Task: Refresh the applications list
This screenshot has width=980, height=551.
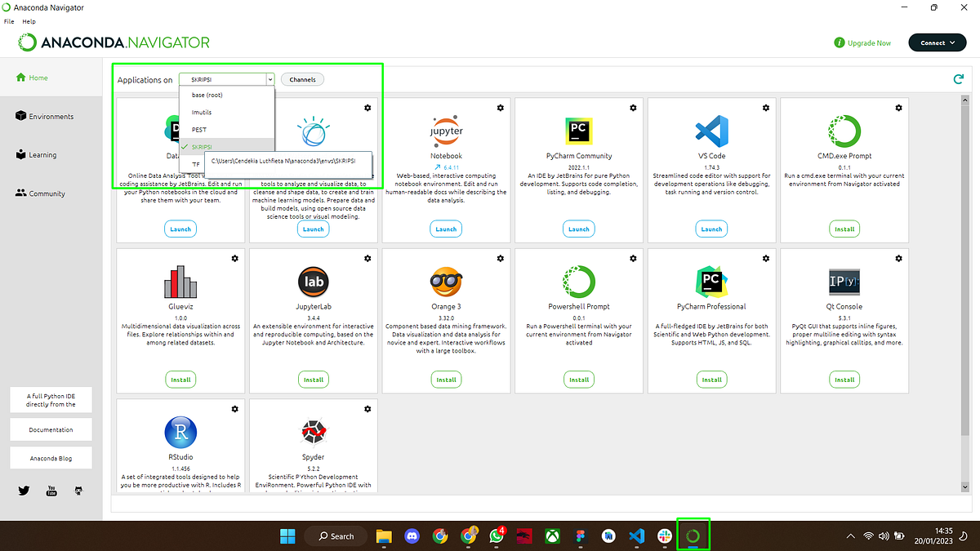Action: pyautogui.click(x=958, y=79)
